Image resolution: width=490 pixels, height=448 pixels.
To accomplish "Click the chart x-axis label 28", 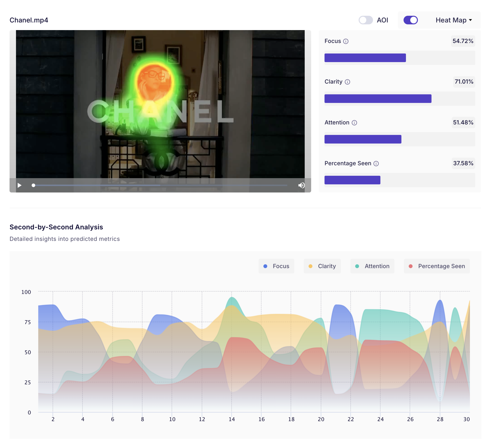I will pos(440,419).
